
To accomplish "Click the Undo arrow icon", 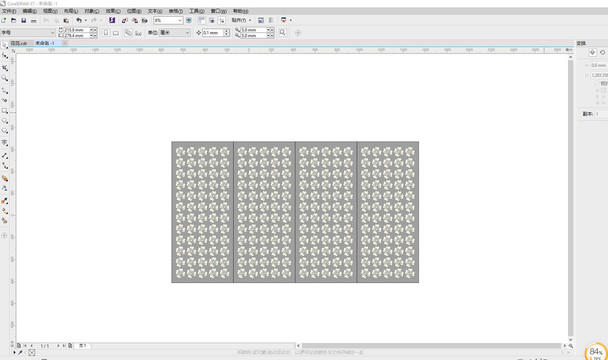I will click(x=79, y=20).
